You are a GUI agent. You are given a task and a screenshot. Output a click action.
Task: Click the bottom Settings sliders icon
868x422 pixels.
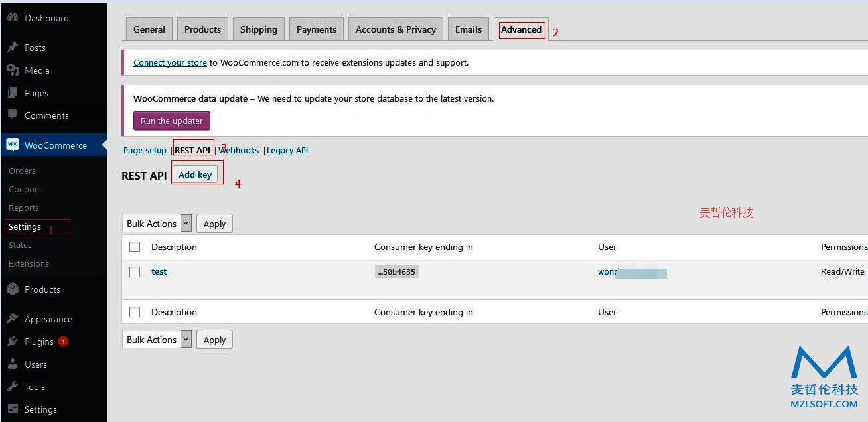[x=13, y=409]
